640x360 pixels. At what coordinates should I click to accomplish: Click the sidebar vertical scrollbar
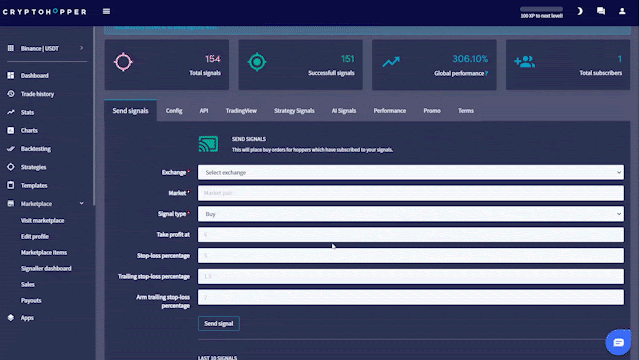pos(94,116)
